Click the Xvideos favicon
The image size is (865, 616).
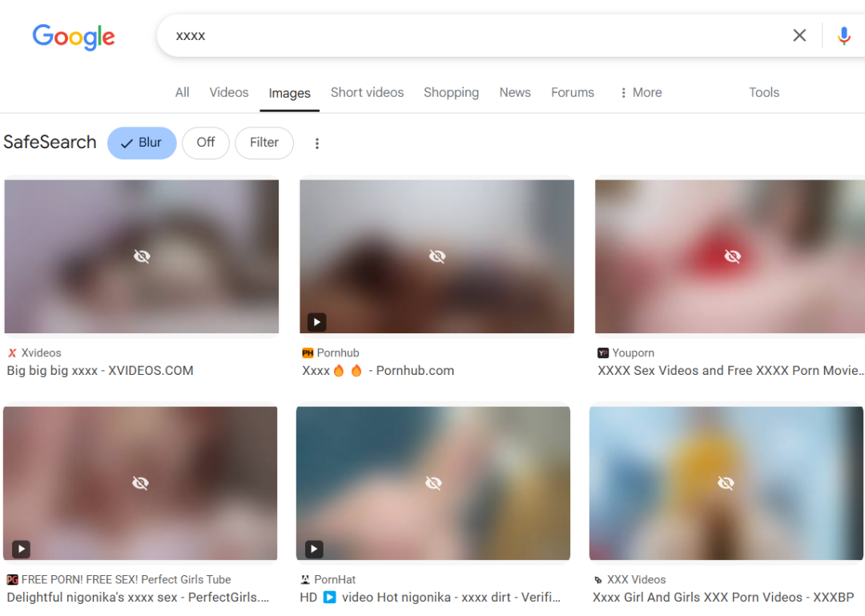[12, 352]
